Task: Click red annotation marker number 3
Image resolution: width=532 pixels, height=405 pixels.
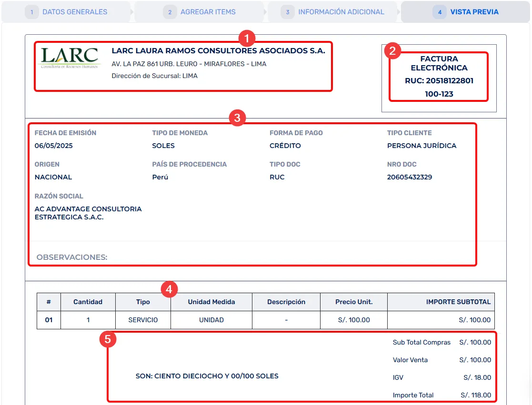Action: 237,118
